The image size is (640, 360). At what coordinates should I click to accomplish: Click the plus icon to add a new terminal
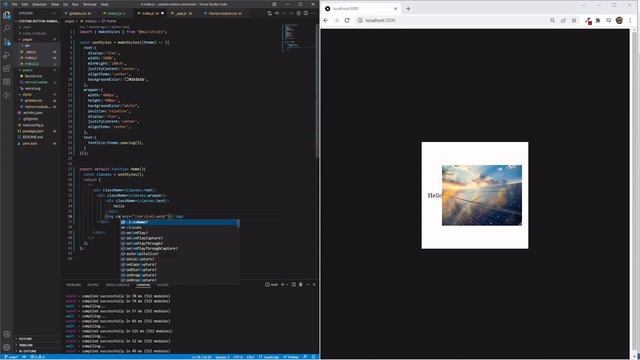coord(282,284)
